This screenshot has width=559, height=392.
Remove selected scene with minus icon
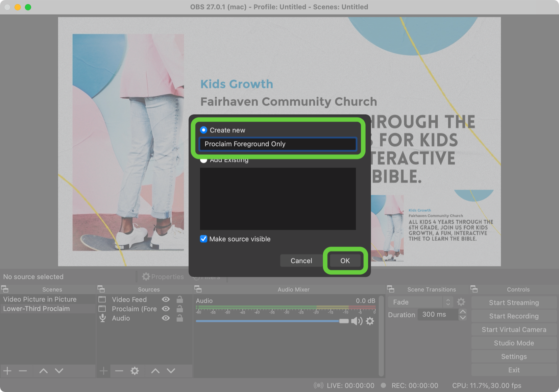point(23,371)
